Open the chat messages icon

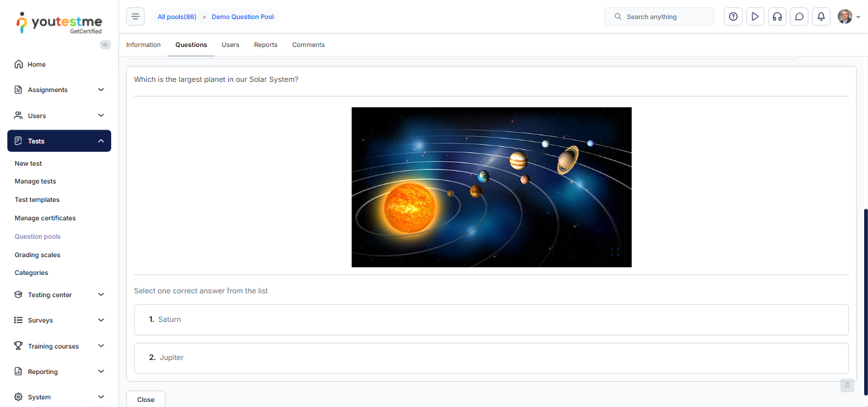coord(799,17)
